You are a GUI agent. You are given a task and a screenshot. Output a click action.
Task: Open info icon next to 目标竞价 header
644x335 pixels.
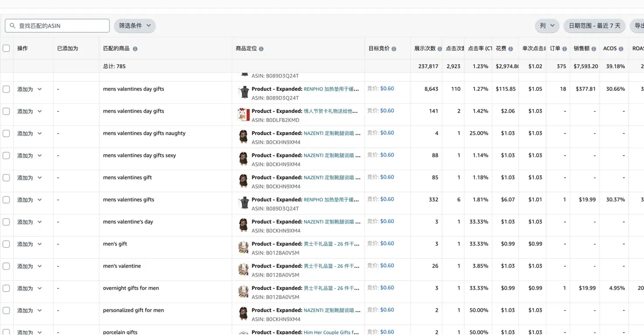pos(394,49)
